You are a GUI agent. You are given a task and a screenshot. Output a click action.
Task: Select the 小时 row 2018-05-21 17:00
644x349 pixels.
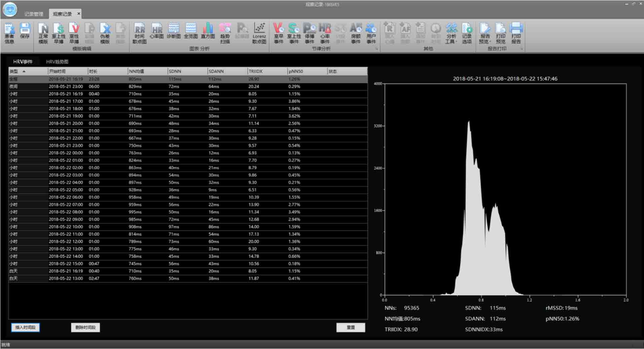[x=188, y=101]
